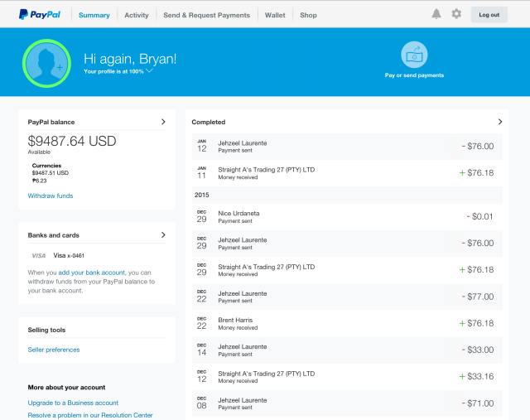The height and width of the screenshot is (420, 530).
Task: Open Dec 12 Straight A's Trading transaction
Action: click(347, 377)
